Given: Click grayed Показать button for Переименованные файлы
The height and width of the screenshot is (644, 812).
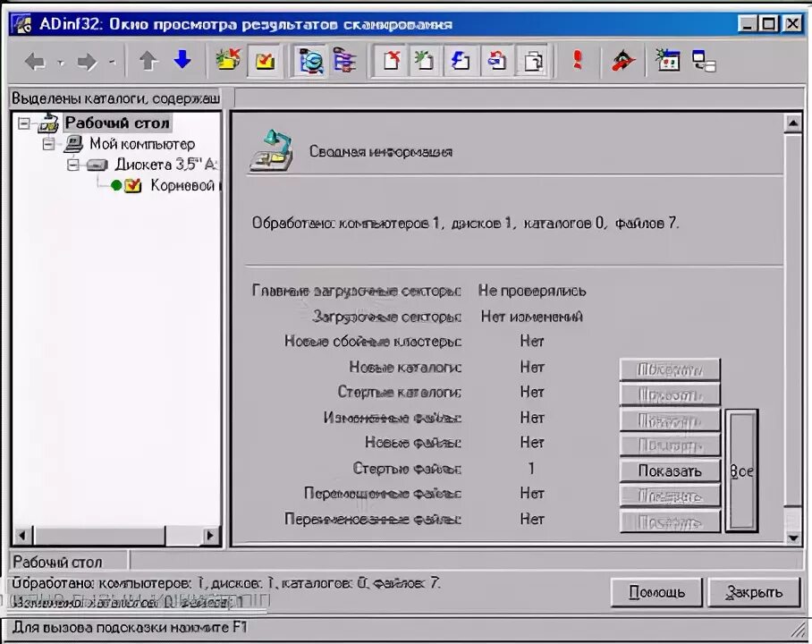Looking at the screenshot, I should [x=670, y=521].
